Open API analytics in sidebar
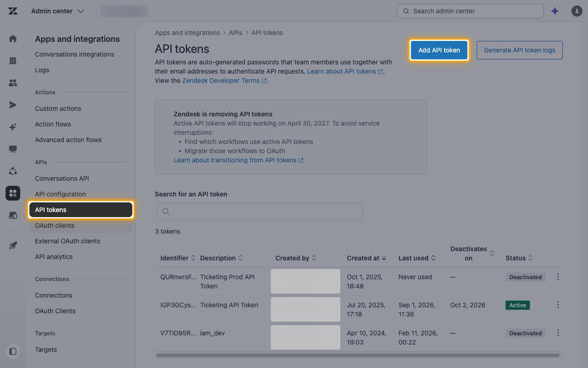Viewport: 588px width, 368px height. coord(54,257)
